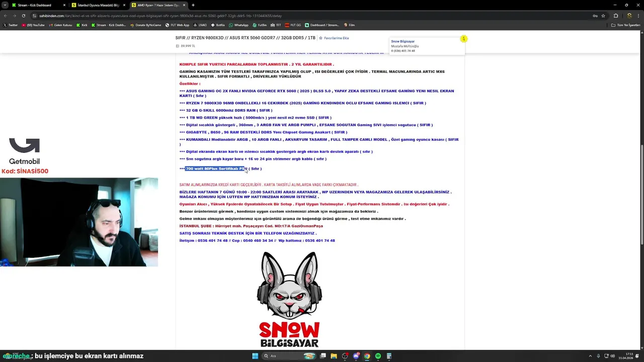Open the Film bookmark
The width and height of the screenshot is (644, 362).
tap(349, 25)
